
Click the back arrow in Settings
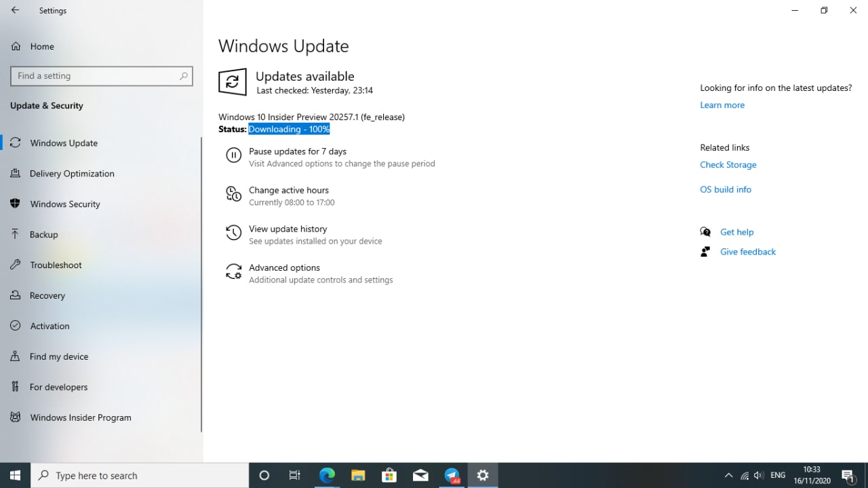coord(15,11)
